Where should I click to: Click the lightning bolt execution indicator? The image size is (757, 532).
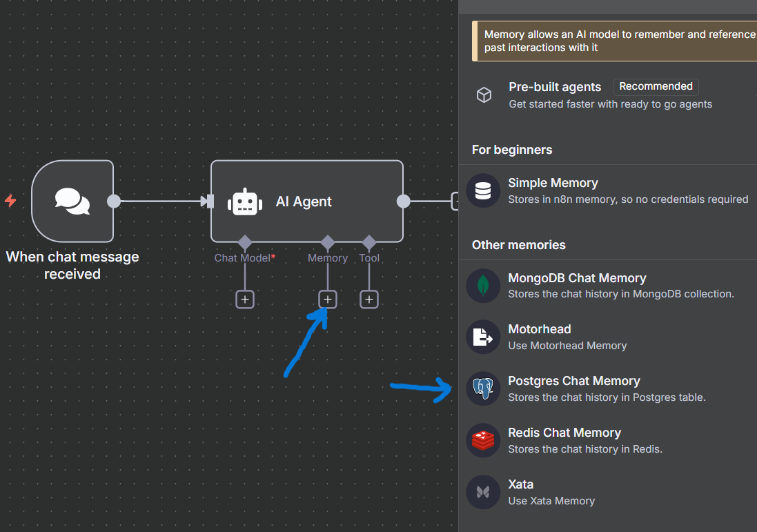coord(10,201)
